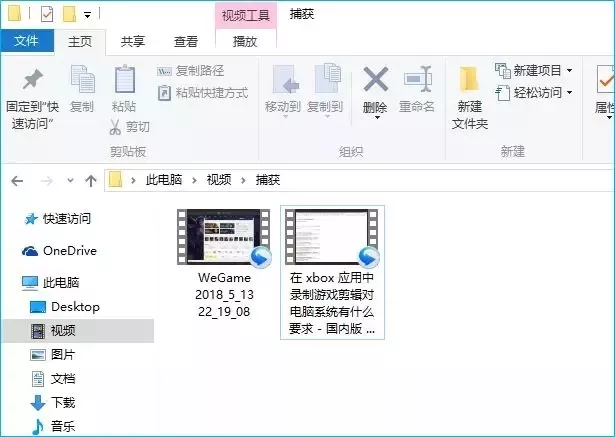
Task: Click the 固定到"快速访问" pin icon
Action: pyautogui.click(x=33, y=79)
